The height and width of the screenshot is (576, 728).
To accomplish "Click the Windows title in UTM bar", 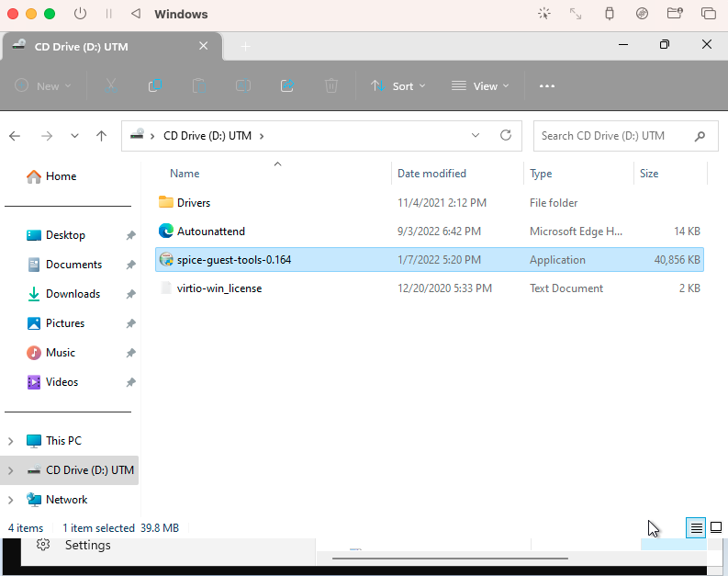I will point(181,14).
